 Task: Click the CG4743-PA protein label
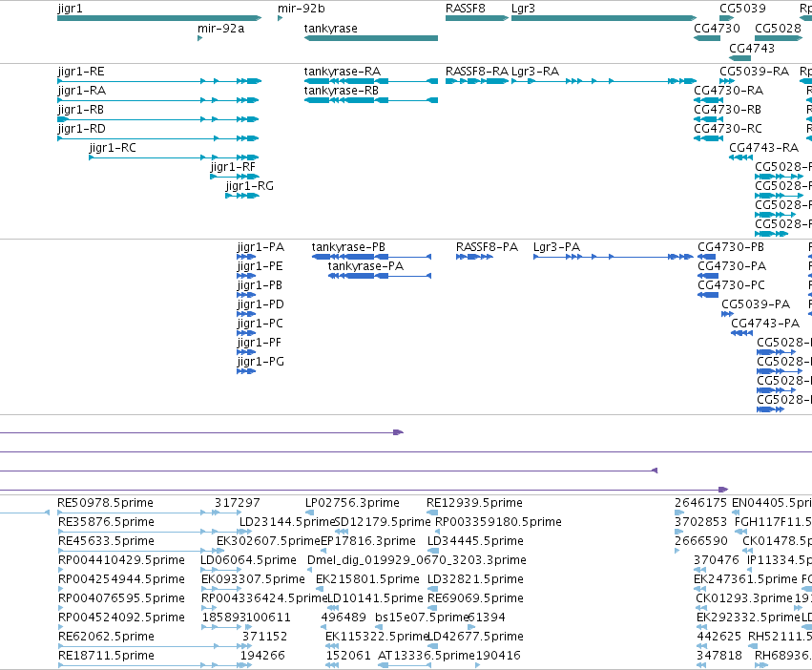pyautogui.click(x=765, y=324)
